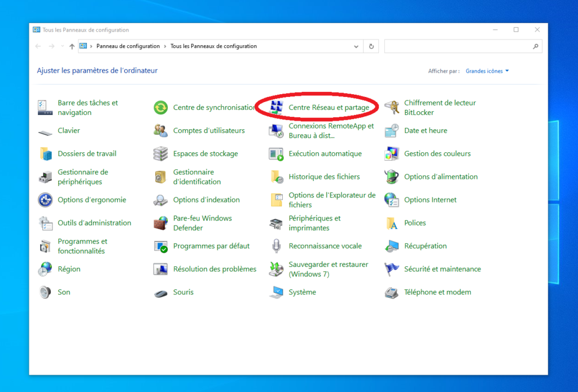Expand chevron after Panneau de configuration breadcrumb
This screenshot has width=578, height=392.
pos(165,46)
